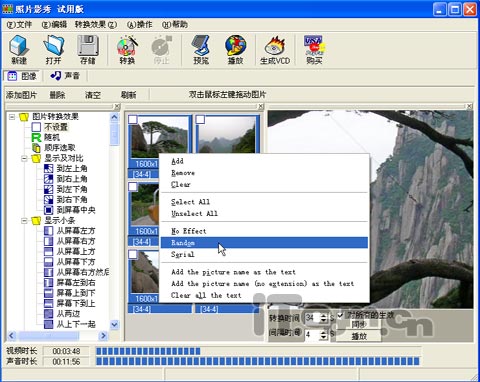Choose the 顺序选取 effect icon
Screen dimensions: 480x382
click(x=36, y=148)
